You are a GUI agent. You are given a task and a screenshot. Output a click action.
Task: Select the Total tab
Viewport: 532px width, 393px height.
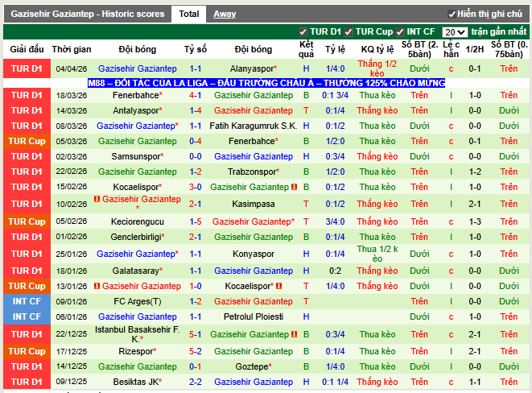point(189,14)
